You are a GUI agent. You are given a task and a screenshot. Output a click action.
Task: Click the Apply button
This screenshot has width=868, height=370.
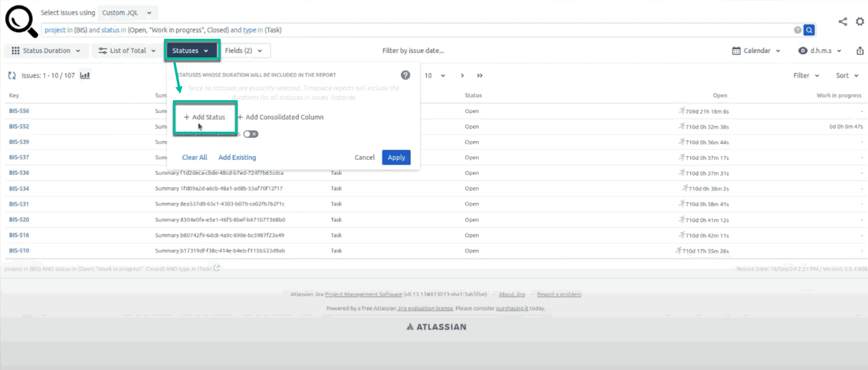pyautogui.click(x=396, y=158)
